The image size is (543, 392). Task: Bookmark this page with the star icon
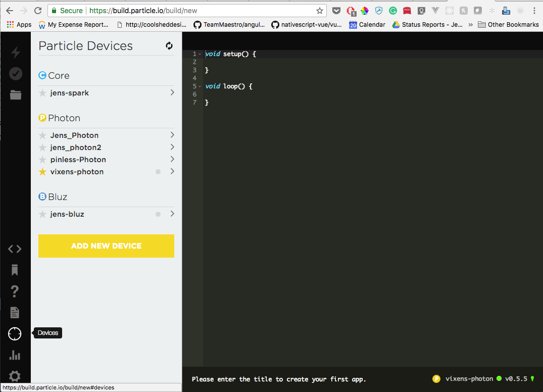[320, 11]
